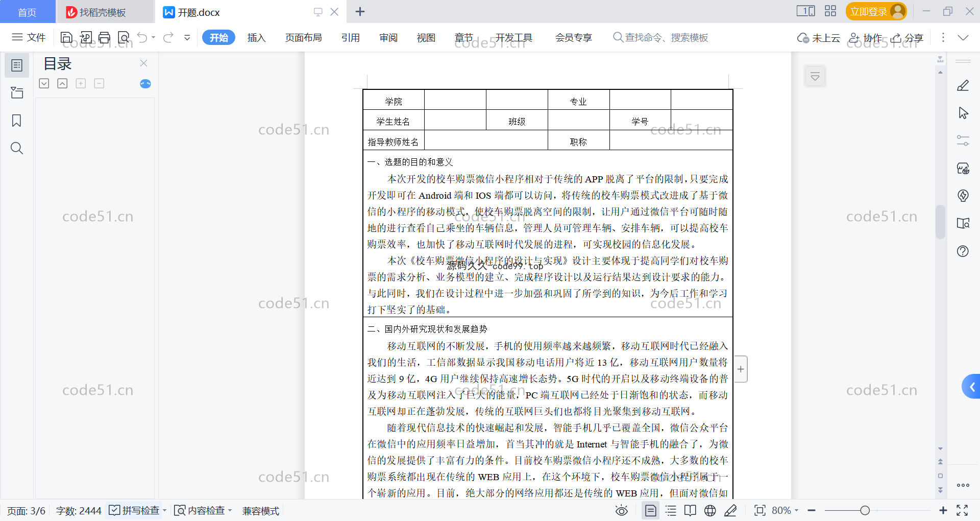The height and width of the screenshot is (521, 980).
Task: Open the 页面布局 tab
Action: [x=303, y=37]
